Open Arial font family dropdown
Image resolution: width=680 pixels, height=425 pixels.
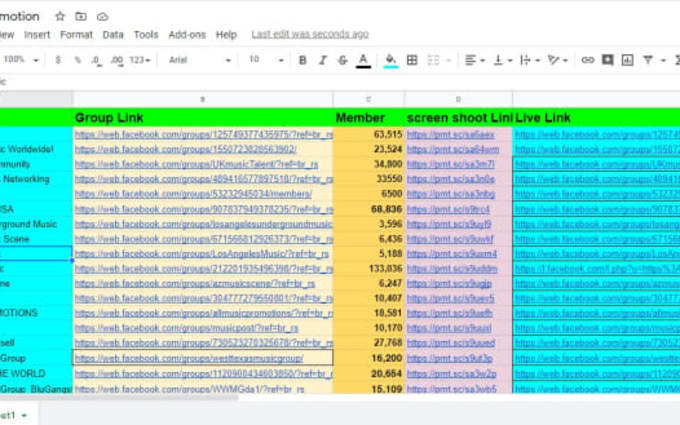pyautogui.click(x=199, y=60)
